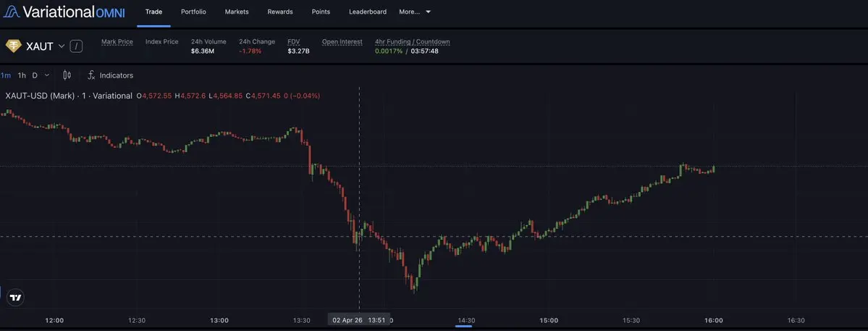
Task: Click the funding rate 0.0017% value
Action: (x=389, y=51)
